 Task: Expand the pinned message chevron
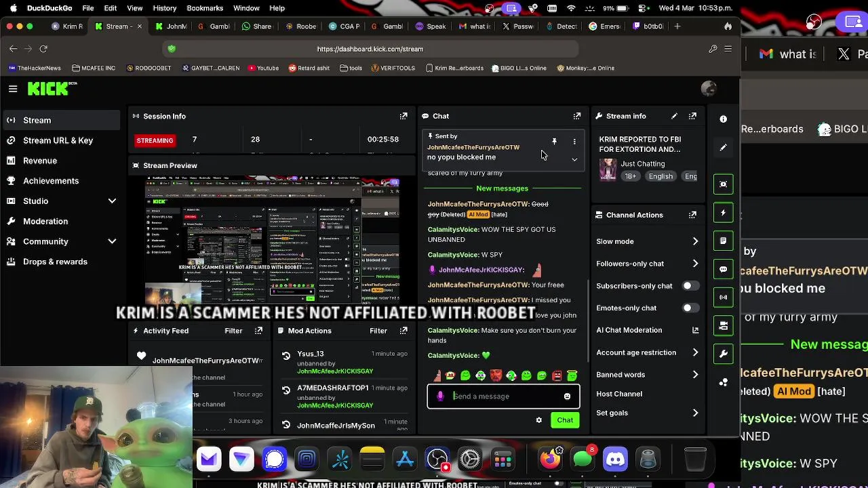click(x=574, y=160)
